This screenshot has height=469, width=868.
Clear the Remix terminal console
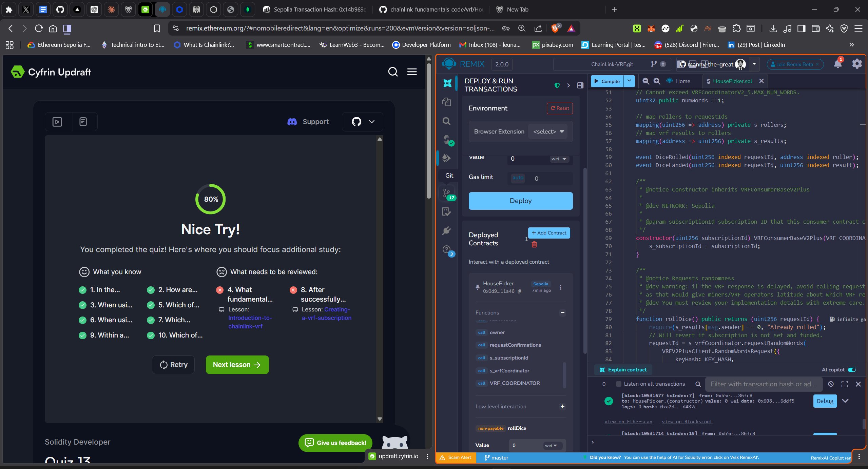(831, 384)
